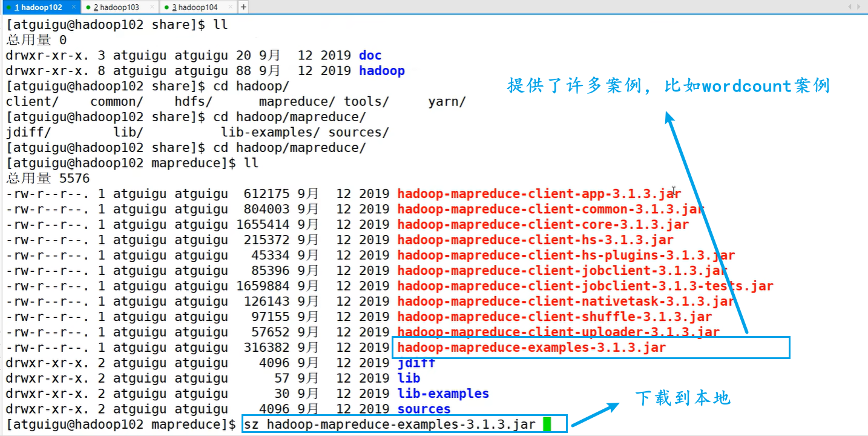This screenshot has height=436, width=868.
Task: Click file size 1655414
Action: [263, 225]
